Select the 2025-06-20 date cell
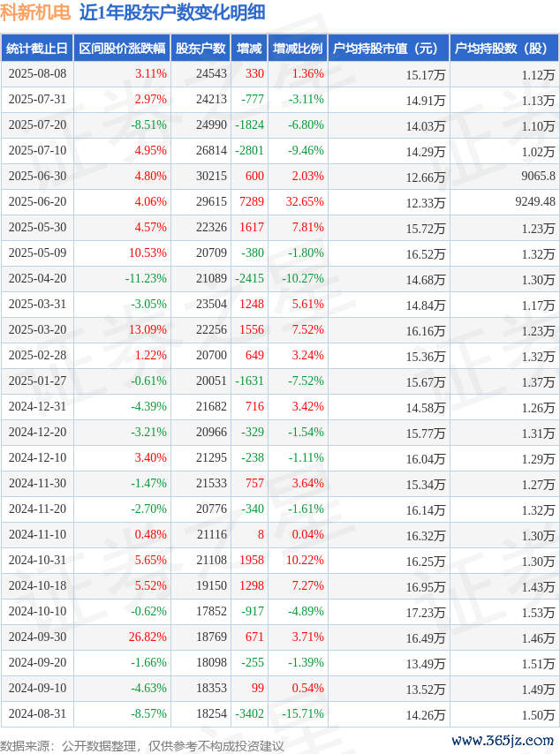The height and width of the screenshot is (754, 560). point(37,202)
